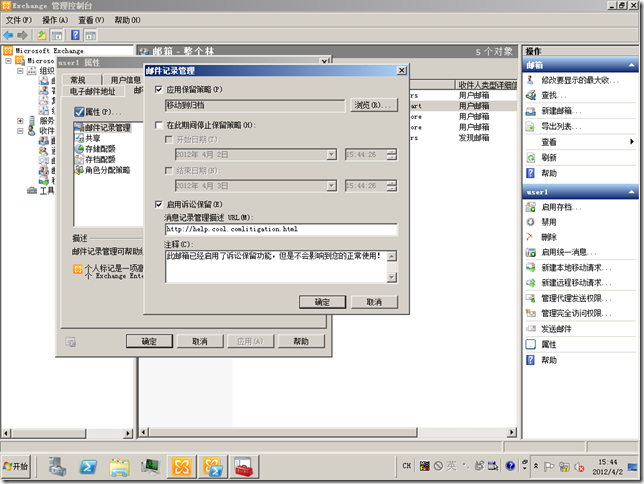
Task: Click the 消息记录管理描述 URL text field
Action: [280, 230]
